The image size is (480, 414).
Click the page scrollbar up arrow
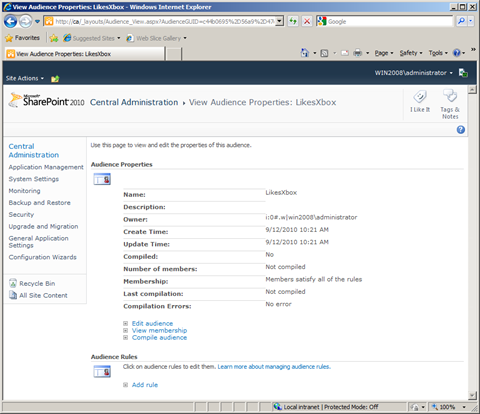[472, 90]
